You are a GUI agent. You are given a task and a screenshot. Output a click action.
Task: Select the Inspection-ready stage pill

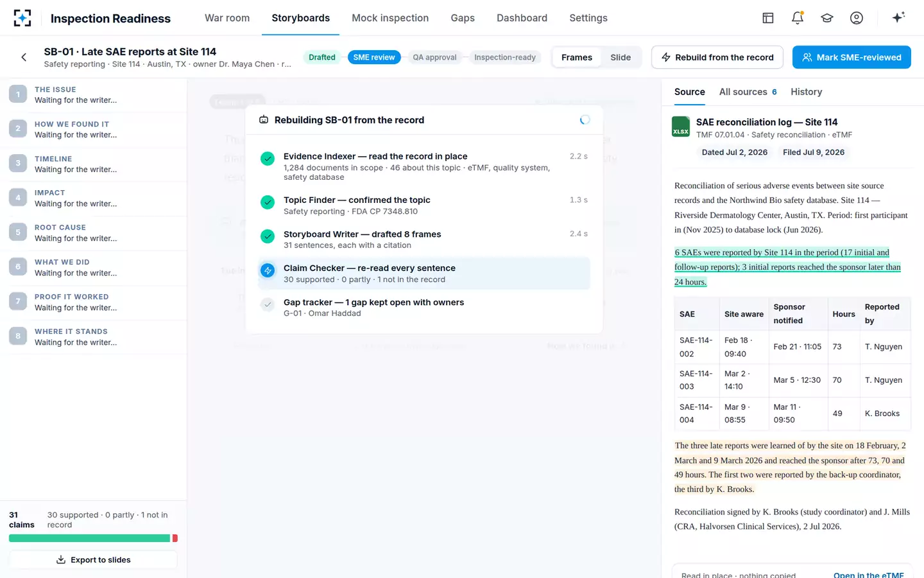tap(505, 57)
